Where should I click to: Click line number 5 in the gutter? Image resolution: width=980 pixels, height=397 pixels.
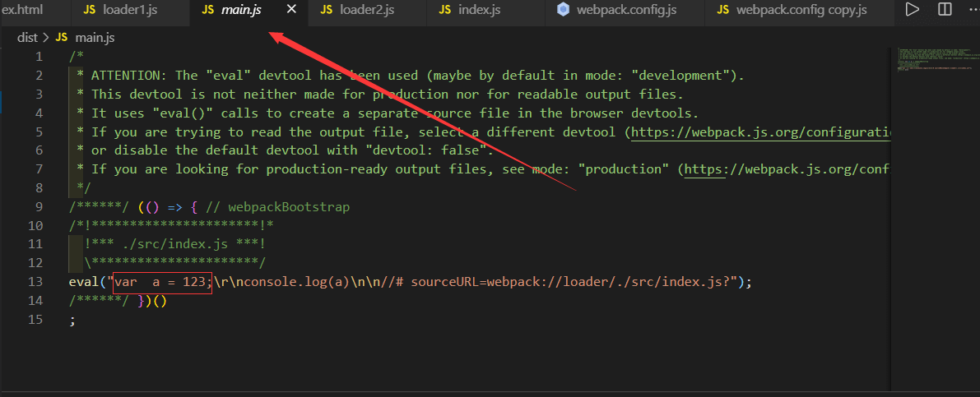click(x=39, y=132)
